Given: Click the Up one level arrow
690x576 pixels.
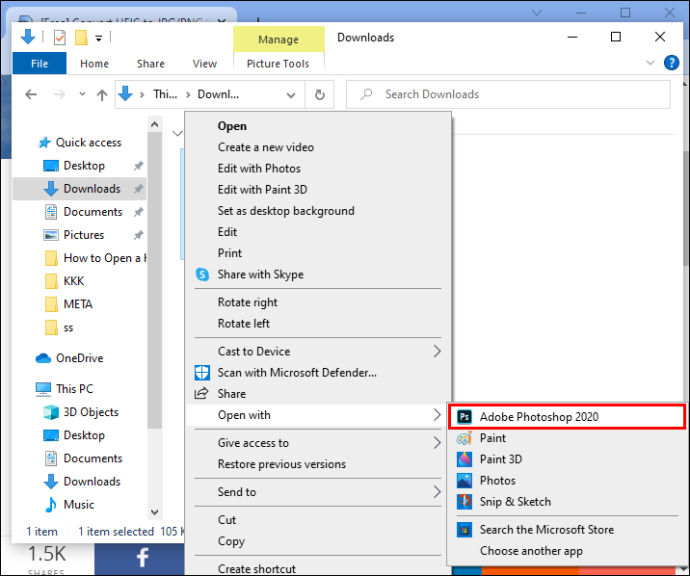Looking at the screenshot, I should click(x=102, y=95).
